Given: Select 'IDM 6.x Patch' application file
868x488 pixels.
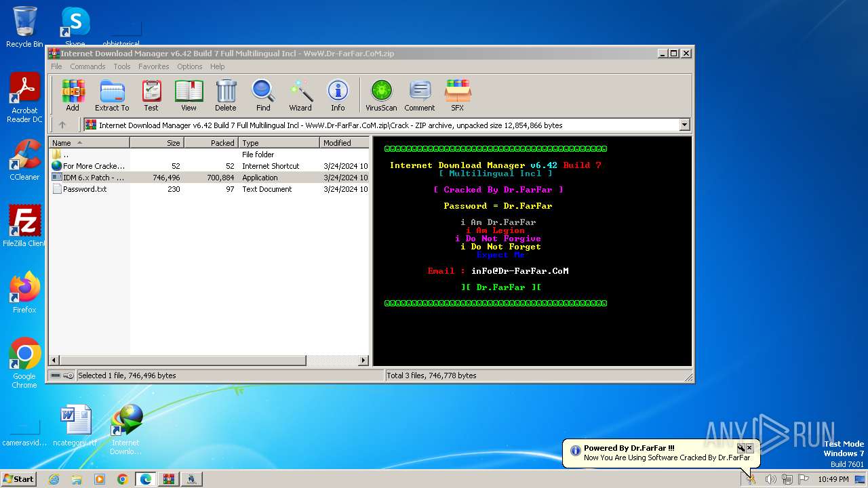Looking at the screenshot, I should click(209, 178).
